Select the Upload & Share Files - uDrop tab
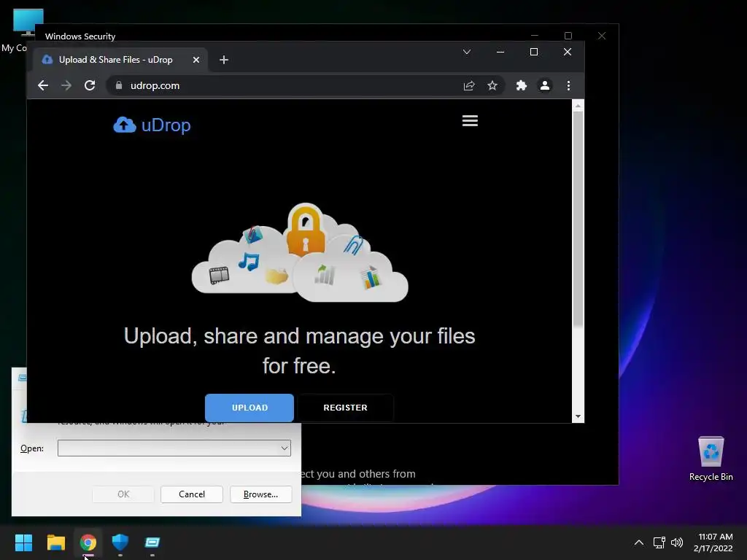This screenshot has width=747, height=560. [120, 60]
